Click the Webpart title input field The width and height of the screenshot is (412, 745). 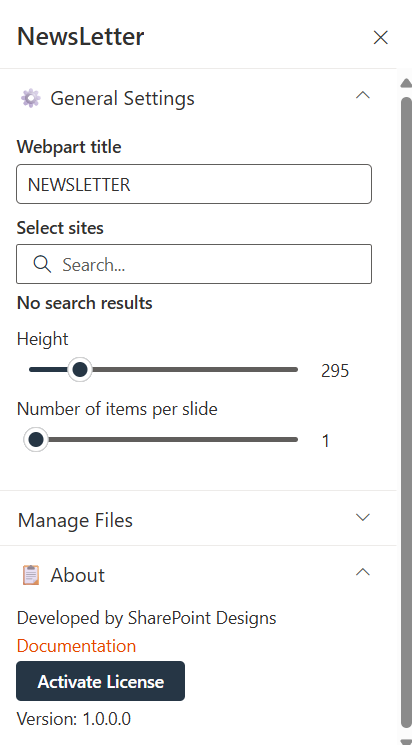[x=194, y=184]
